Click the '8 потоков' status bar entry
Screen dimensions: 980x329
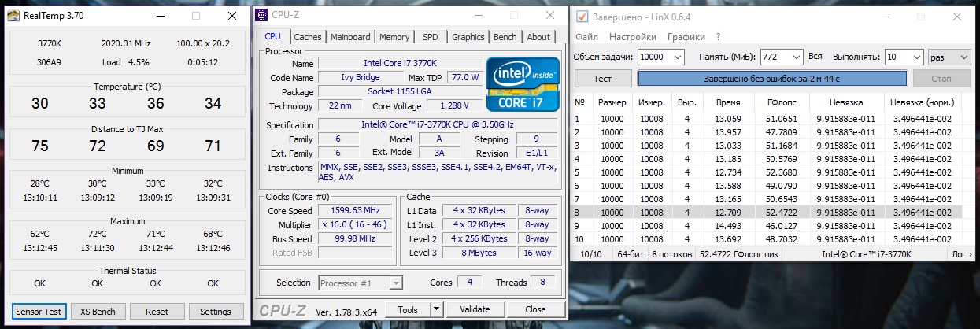pos(671,254)
